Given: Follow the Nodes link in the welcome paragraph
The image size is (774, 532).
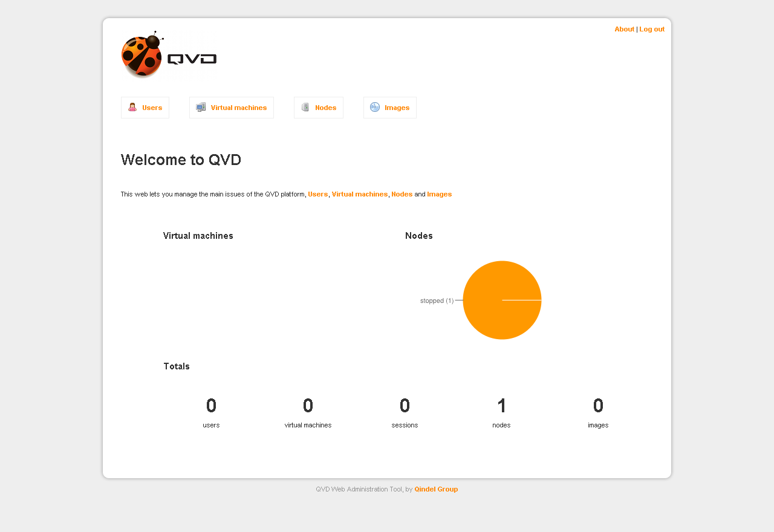Looking at the screenshot, I should tap(402, 194).
